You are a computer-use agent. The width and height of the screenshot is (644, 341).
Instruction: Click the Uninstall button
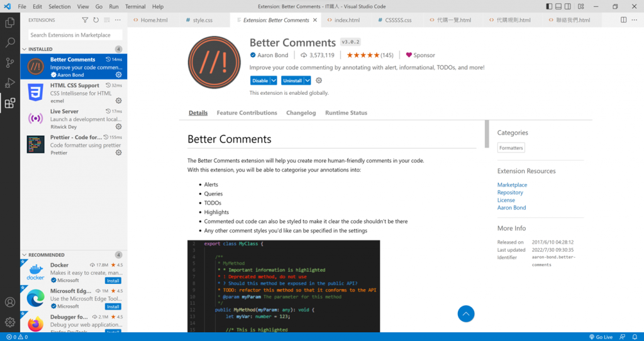292,80
